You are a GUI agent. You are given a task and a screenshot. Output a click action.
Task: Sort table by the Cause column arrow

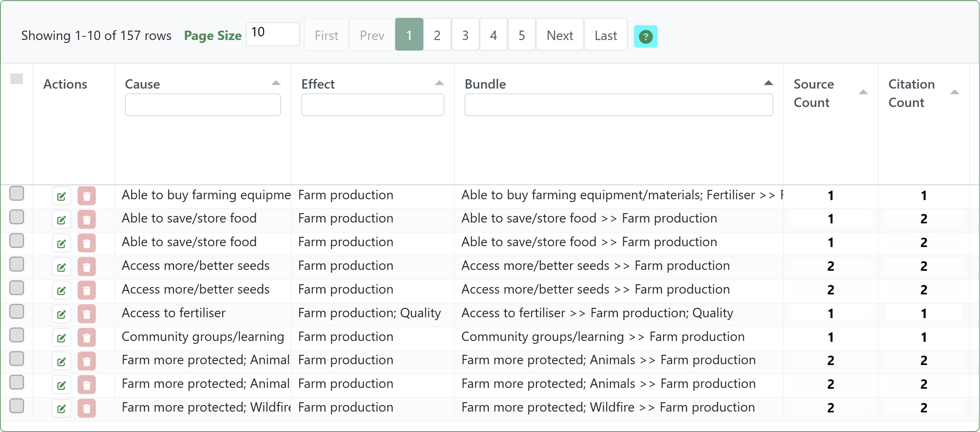[x=276, y=83]
